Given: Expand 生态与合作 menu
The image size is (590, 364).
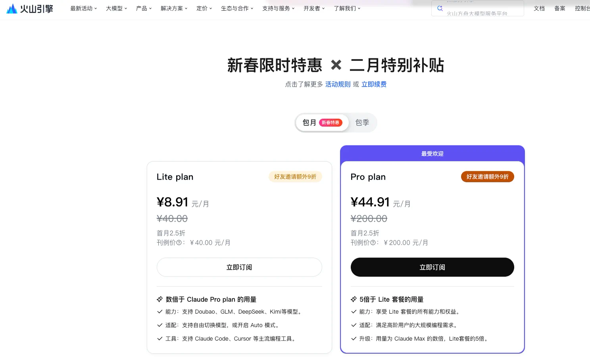Looking at the screenshot, I should coord(237,8).
